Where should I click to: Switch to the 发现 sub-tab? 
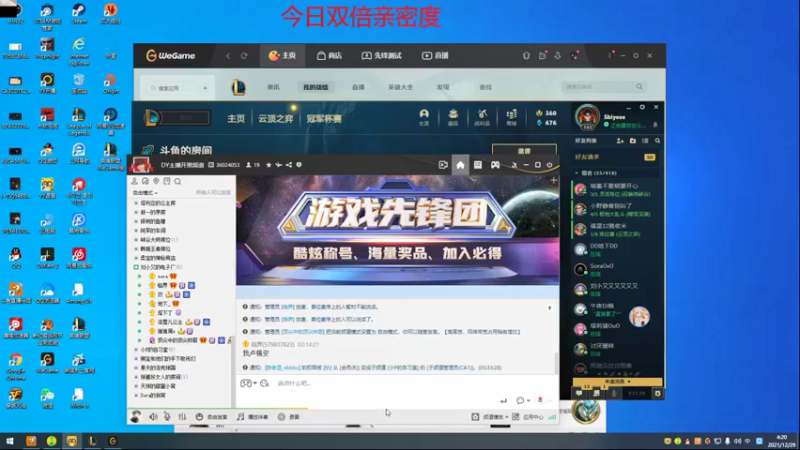[x=443, y=87]
